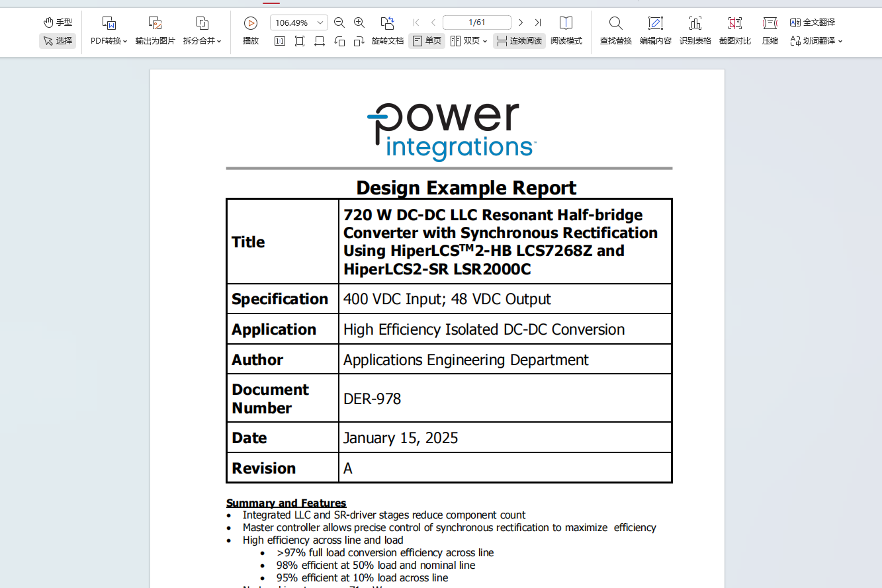Enter Reading Mode (阅读模式)
The width and height of the screenshot is (882, 588).
coord(566,32)
